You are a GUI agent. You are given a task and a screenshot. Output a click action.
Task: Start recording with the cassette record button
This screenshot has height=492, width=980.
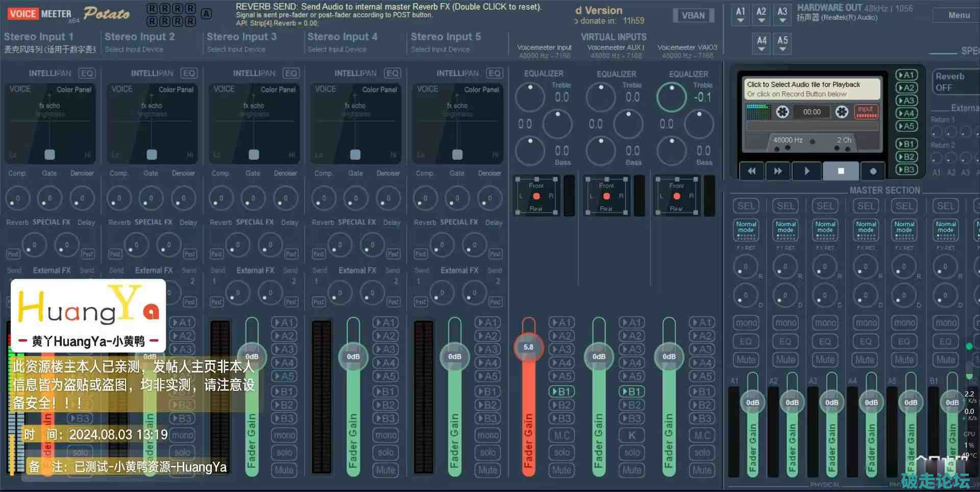(x=873, y=171)
